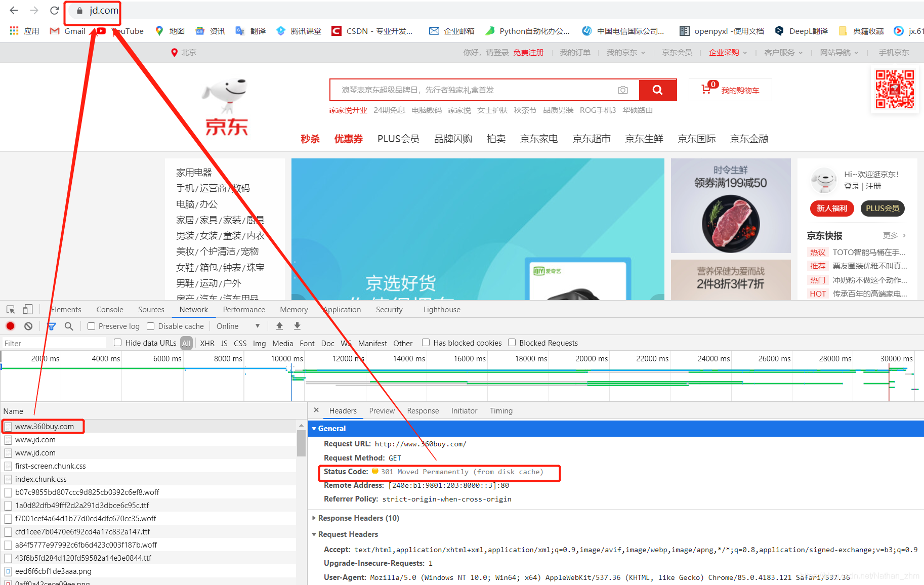Viewport: 924px width, 585px height.
Task: Click the export HAR download arrow
Action: (x=297, y=326)
